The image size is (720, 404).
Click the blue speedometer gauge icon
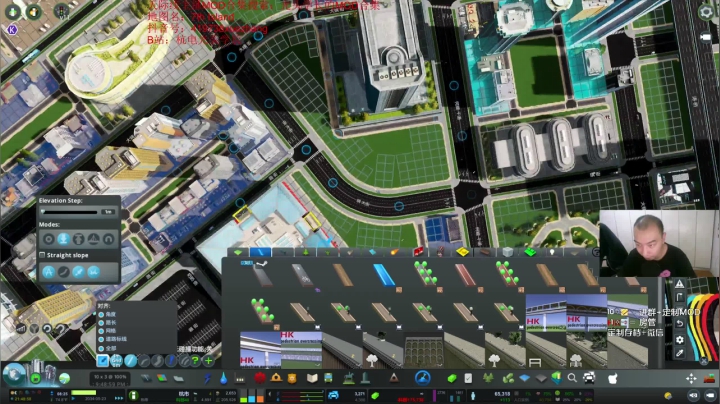coord(422,378)
